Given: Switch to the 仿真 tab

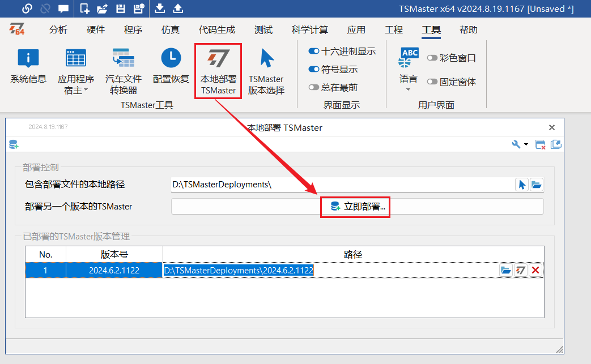Looking at the screenshot, I should pyautogui.click(x=171, y=30).
